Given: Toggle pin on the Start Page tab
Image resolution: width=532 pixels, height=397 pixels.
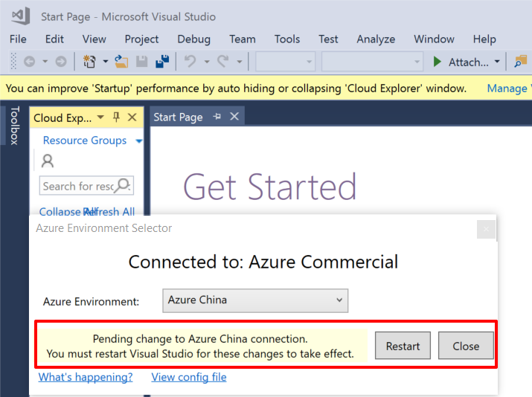Looking at the screenshot, I should pyautogui.click(x=217, y=117).
